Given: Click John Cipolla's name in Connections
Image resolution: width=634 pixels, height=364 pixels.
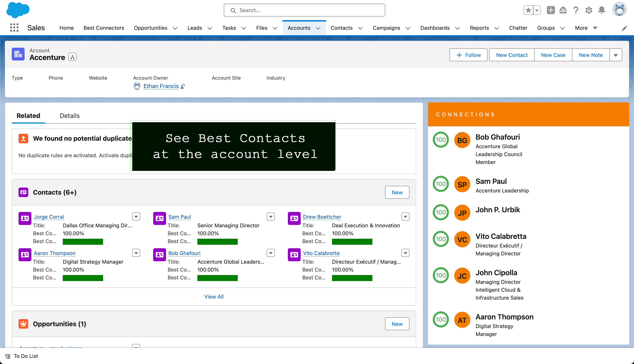Looking at the screenshot, I should [x=496, y=273].
